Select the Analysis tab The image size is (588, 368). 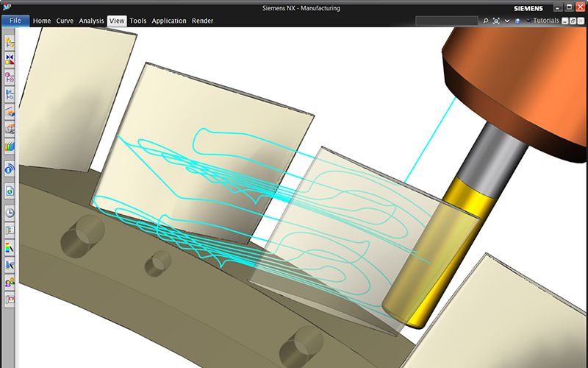[91, 21]
